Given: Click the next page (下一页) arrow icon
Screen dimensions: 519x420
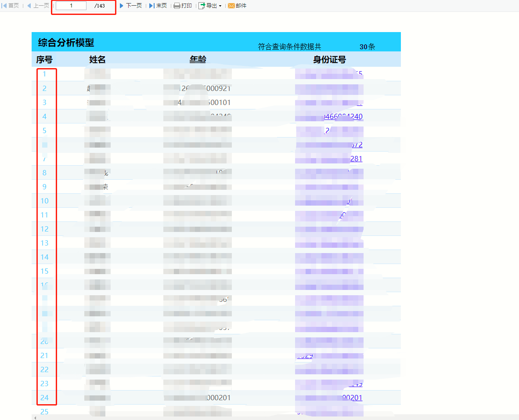Looking at the screenshot, I should point(122,6).
